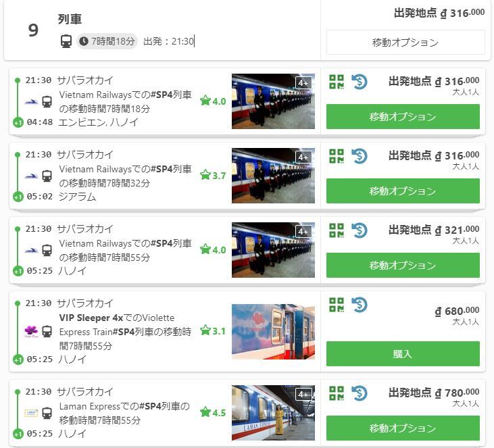Image resolution: width=494 pixels, height=448 pixels.
Task: Click the 列車 heading in header card
Action: (x=70, y=19)
